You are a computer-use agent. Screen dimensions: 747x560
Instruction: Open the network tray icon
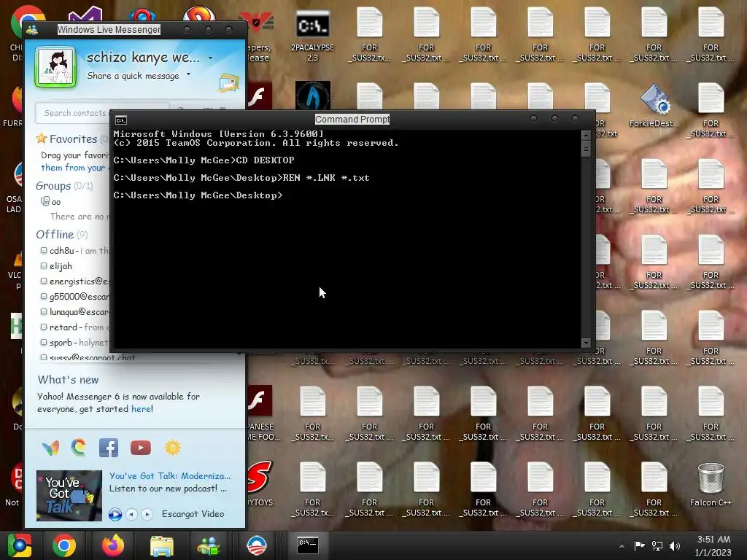(657, 545)
